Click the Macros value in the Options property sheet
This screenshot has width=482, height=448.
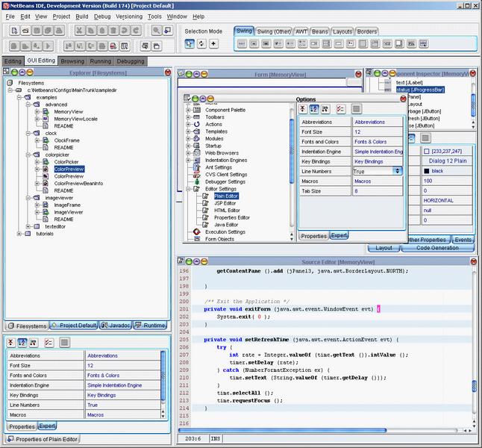378,181
